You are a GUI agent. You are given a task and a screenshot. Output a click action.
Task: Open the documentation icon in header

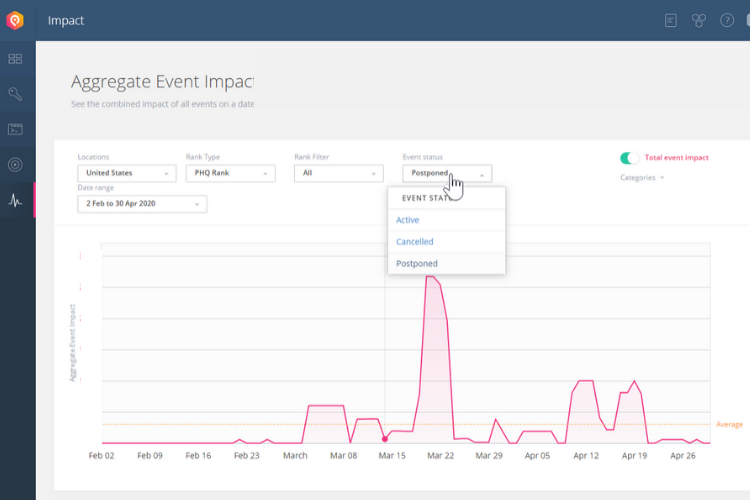[671, 21]
